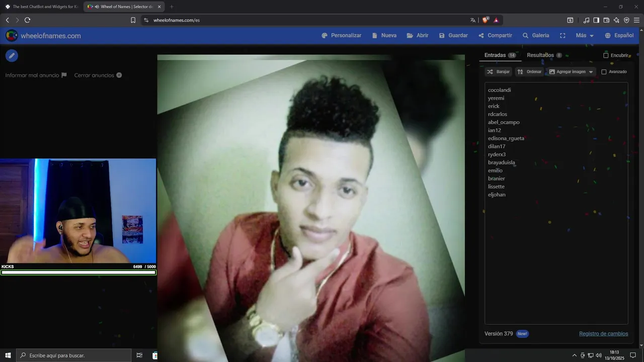This screenshot has width=644, height=362.
Task: Open a saved wheel with Abrir
Action: click(x=418, y=36)
